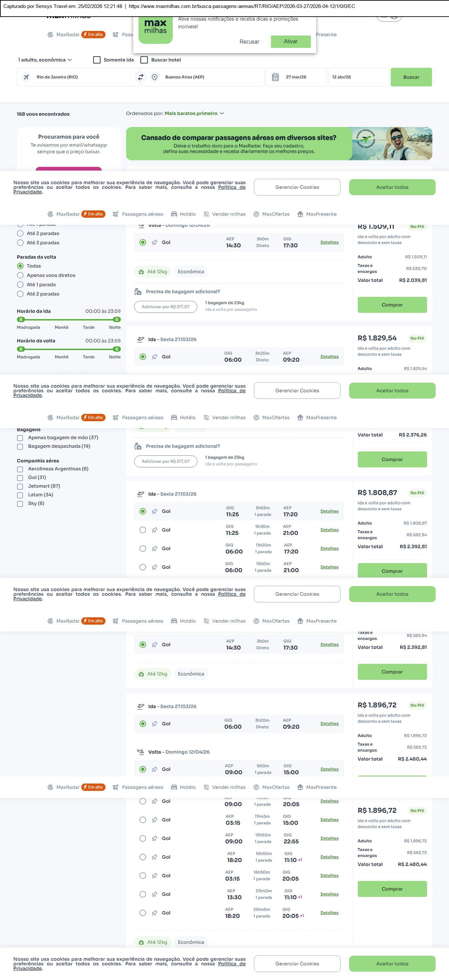449x980 pixels.
Task: Open Detalhes for the 13h55m return flight
Action: click(329, 838)
